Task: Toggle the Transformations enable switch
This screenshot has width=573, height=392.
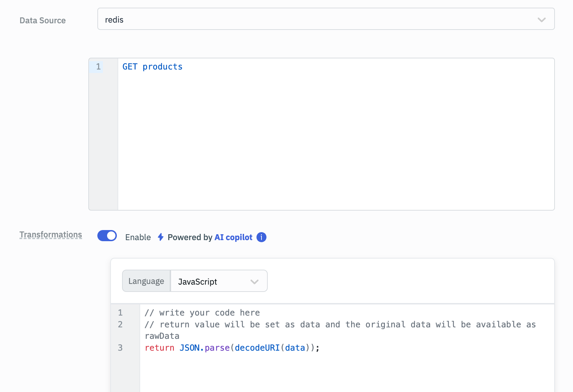Action: 107,236
